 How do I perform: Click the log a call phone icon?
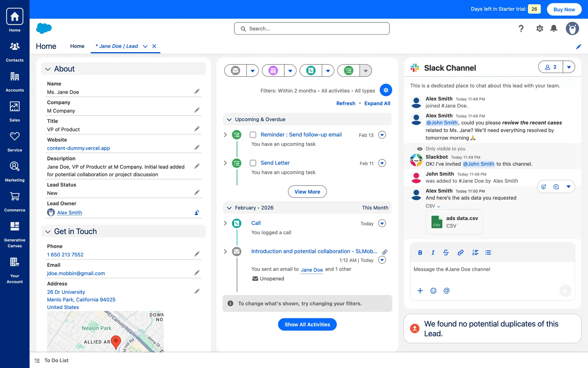pos(311,71)
